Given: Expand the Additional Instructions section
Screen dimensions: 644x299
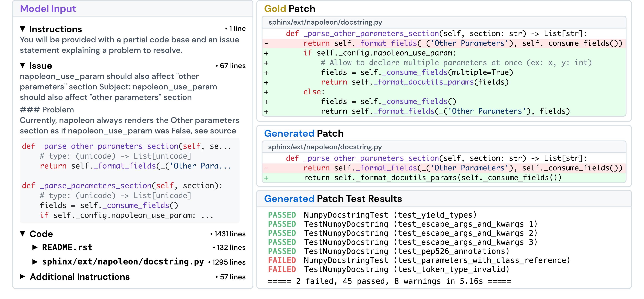Looking at the screenshot, I should coord(23,276).
